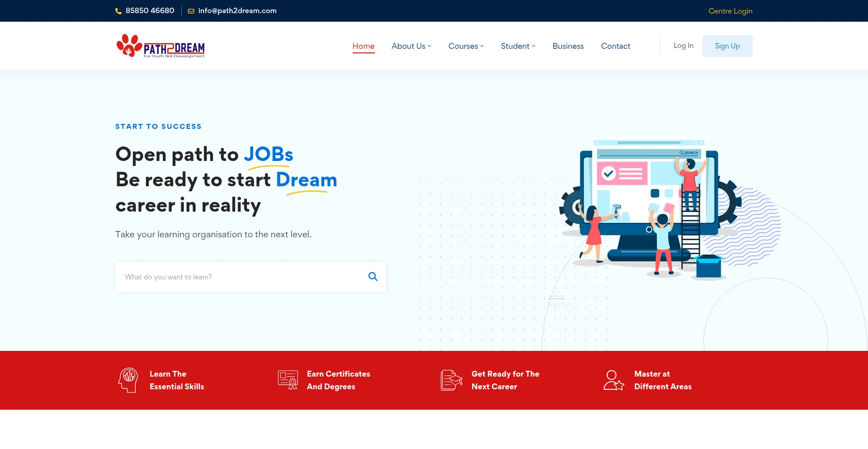Viewport: 868px width, 449px height.
Task: Click the email envelope icon
Action: click(x=191, y=11)
